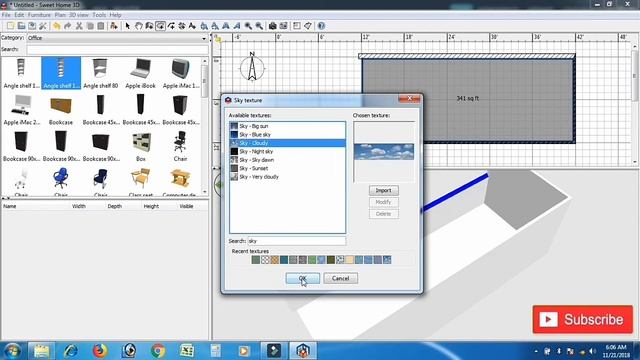640x360 pixels.
Task: Click the Cut scissors icon
Action: pyautogui.click(x=79, y=26)
